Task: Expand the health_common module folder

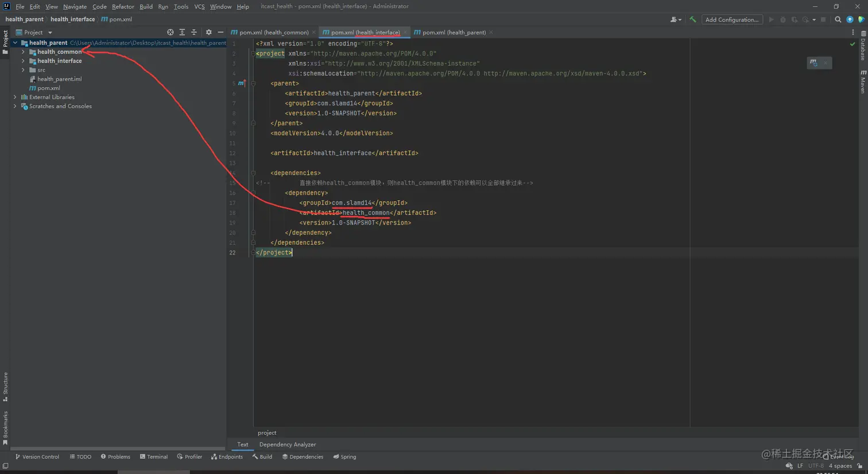Action: click(24, 52)
